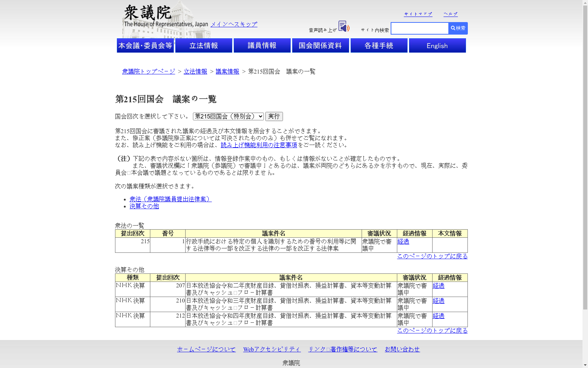Click the page scrollbar down arrow
Viewport: 588px width, 368px height.
[x=585, y=365]
